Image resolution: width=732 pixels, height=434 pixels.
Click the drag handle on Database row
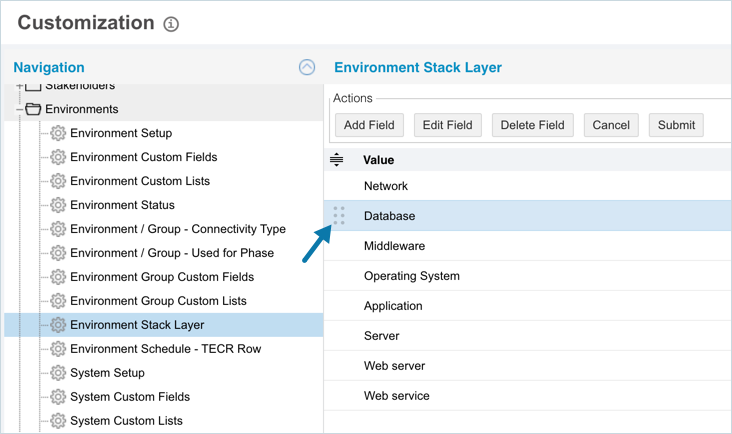click(x=339, y=216)
